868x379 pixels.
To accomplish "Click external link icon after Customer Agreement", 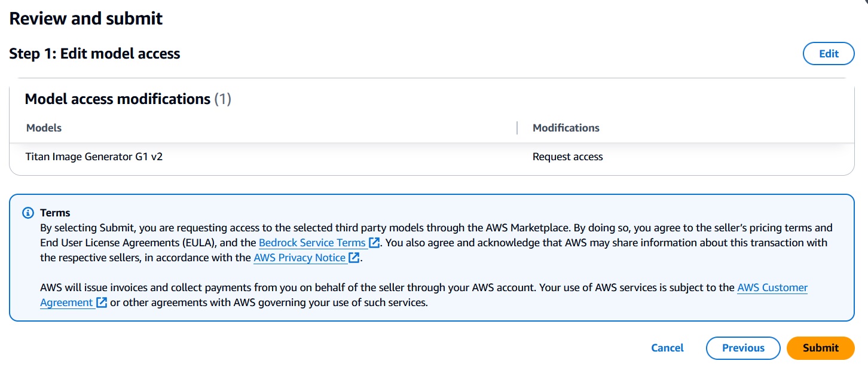I will pyautogui.click(x=102, y=302).
